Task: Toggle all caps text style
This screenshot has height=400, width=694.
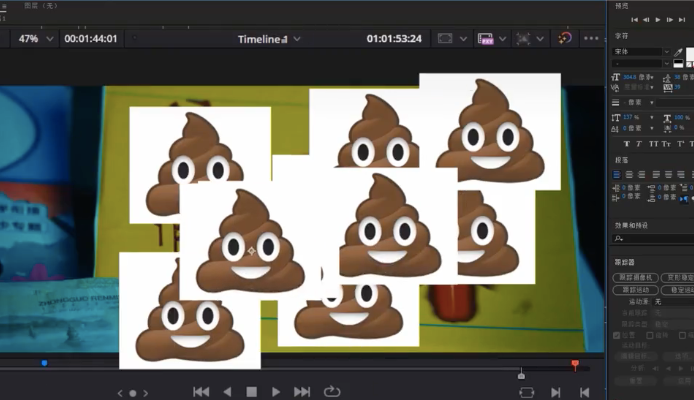Action: [653, 144]
